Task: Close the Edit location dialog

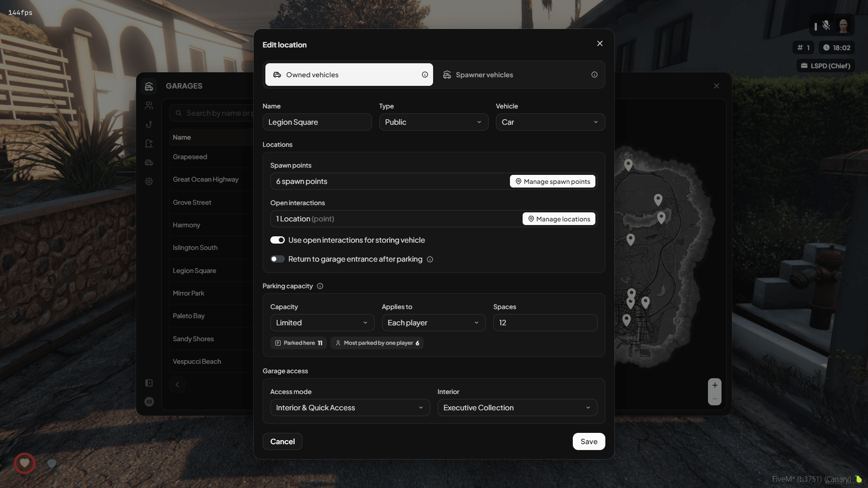Action: pyautogui.click(x=599, y=43)
